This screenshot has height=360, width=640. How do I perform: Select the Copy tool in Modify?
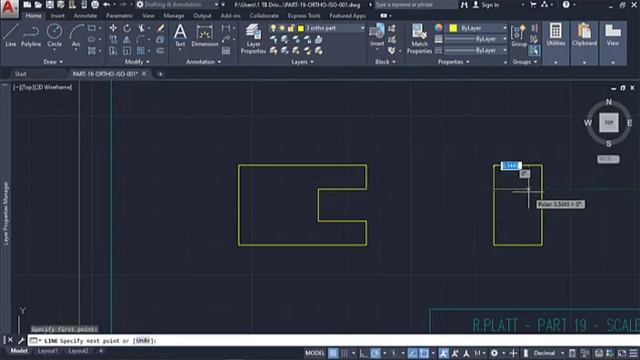click(x=113, y=40)
